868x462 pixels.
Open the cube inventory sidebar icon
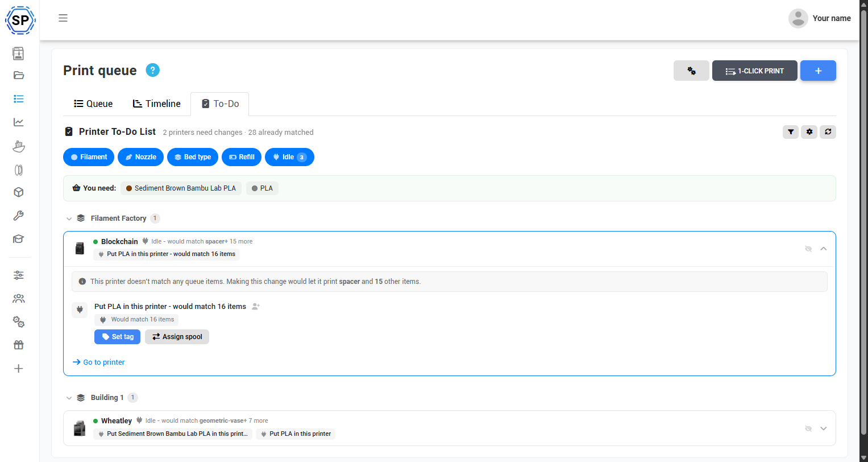pyautogui.click(x=18, y=192)
